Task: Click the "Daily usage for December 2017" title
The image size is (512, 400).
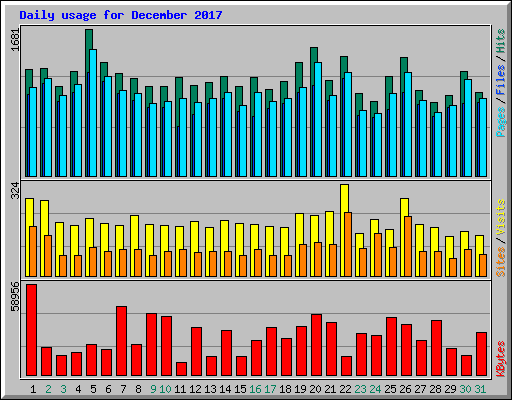Action: 121,15
